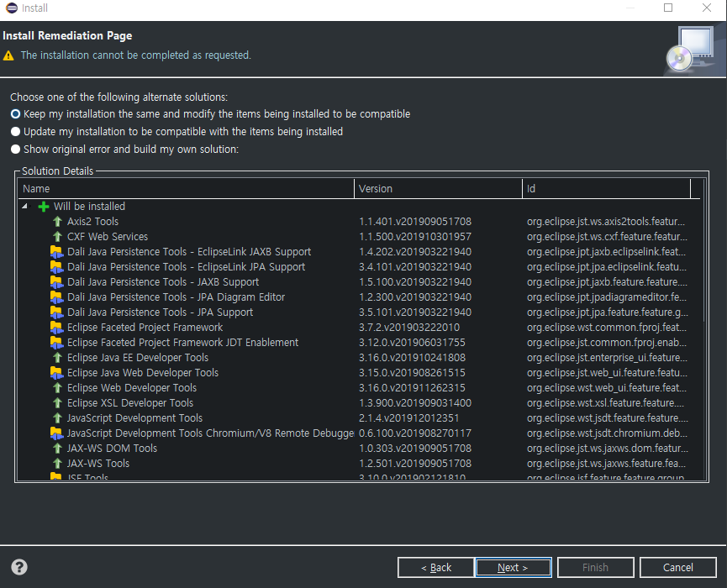727x588 pixels.
Task: Click the icon beside Eclipse Faceted Project Framework
Action: 56,328
